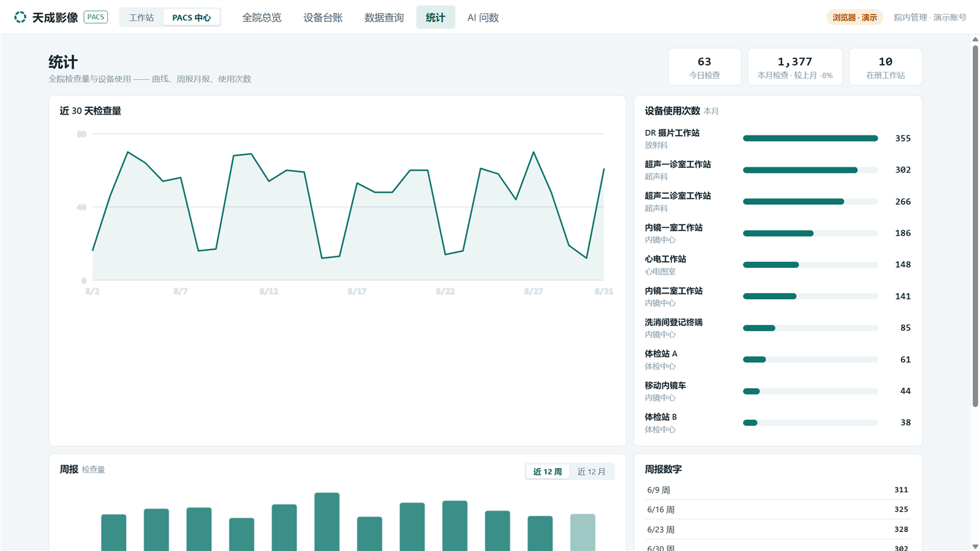Click the 302 usage count value

point(903,170)
